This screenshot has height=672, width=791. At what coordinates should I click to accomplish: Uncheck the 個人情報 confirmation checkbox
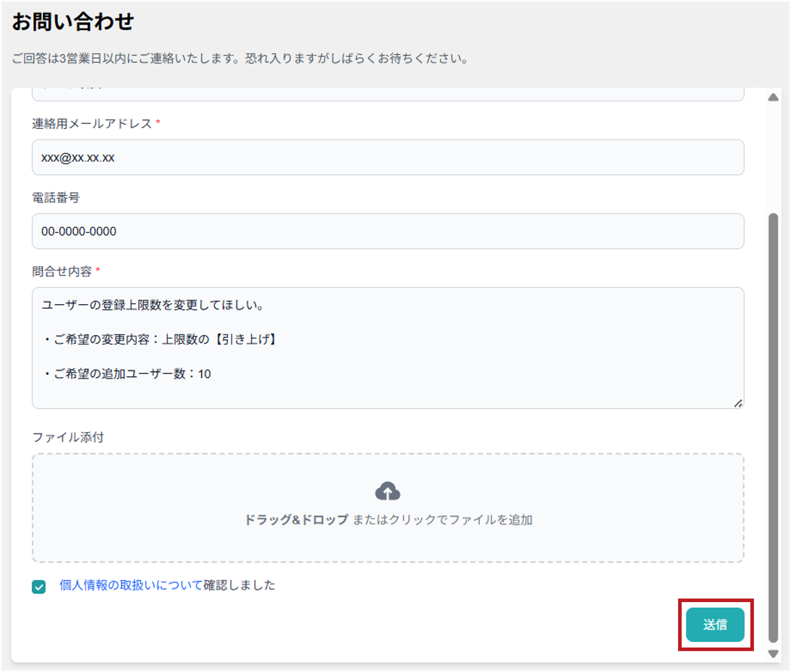point(39,587)
